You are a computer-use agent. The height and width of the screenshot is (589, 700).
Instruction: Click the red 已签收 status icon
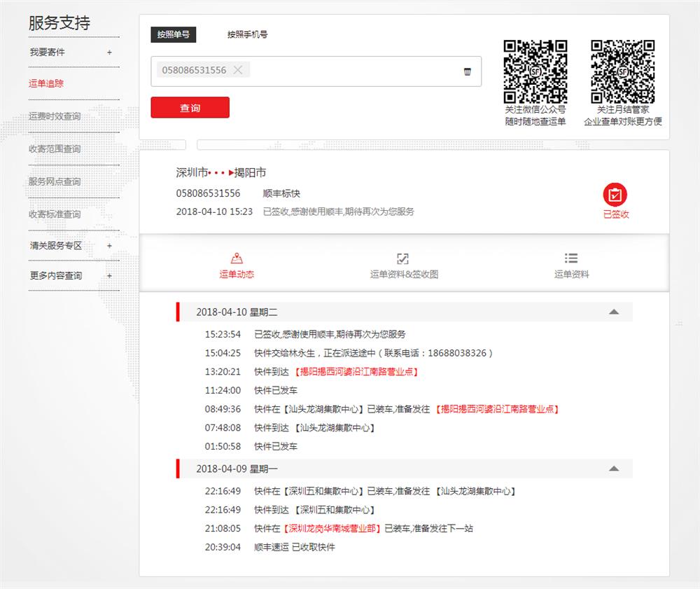[615, 194]
